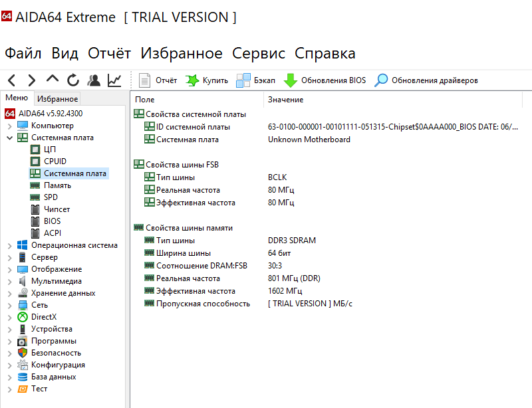This screenshot has height=408, width=532.
Task: Expand the Мультимедиа node
Action: 9,282
